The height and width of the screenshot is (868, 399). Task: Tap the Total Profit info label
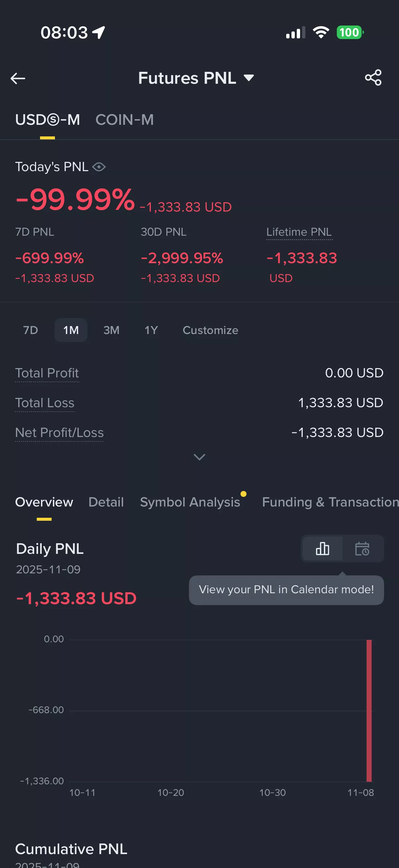pyautogui.click(x=47, y=373)
